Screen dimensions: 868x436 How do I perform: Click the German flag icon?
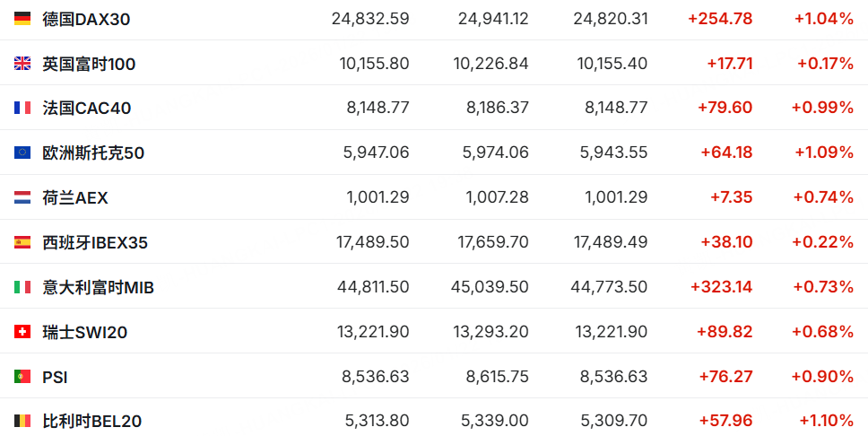coord(22,19)
